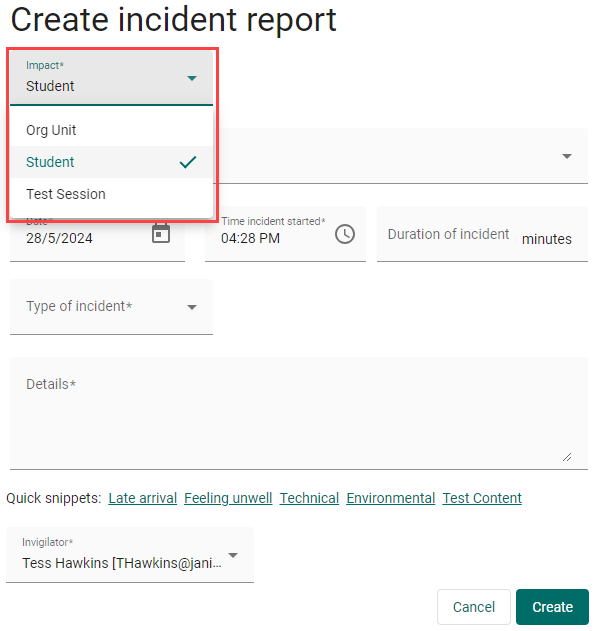Screen dimensions: 600x631
Task: Select Org Unit from Impact list
Action: [x=52, y=130]
